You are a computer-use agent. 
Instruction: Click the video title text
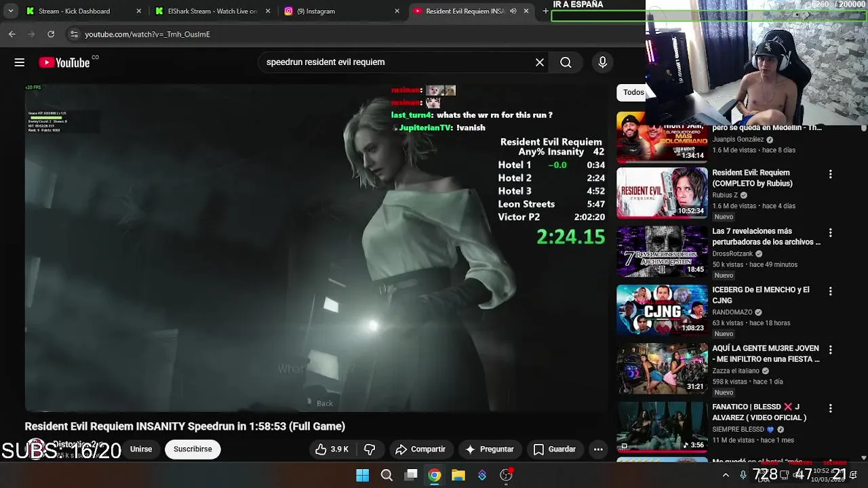click(185, 426)
